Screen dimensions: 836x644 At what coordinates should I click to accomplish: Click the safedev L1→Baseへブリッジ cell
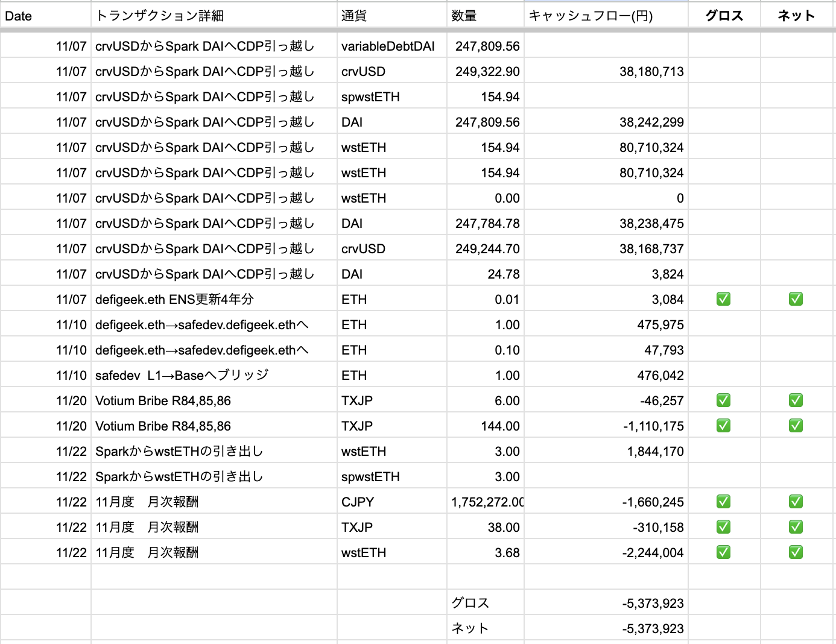point(214,376)
